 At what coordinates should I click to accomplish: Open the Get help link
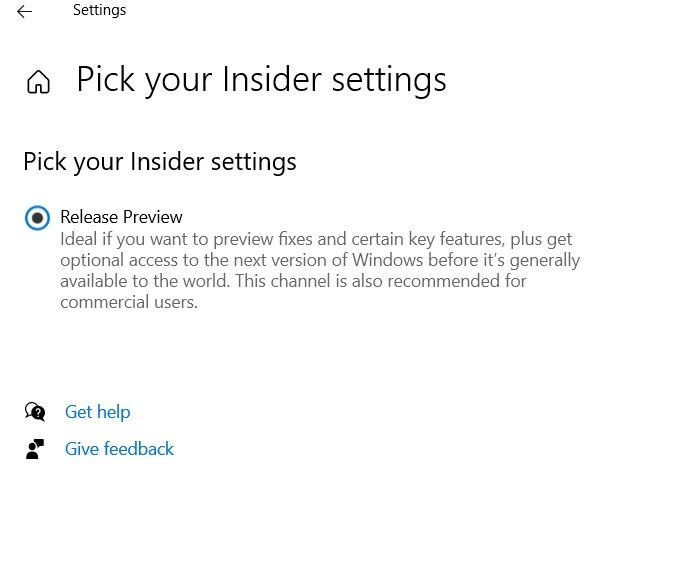[x=97, y=412]
